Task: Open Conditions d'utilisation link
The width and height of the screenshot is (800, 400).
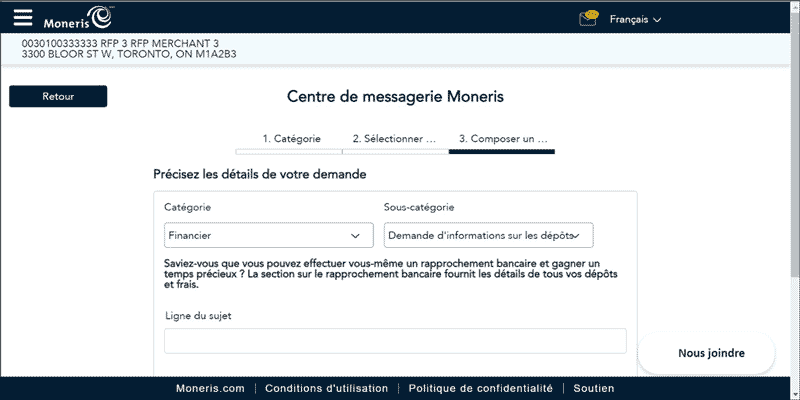Action: click(x=327, y=388)
